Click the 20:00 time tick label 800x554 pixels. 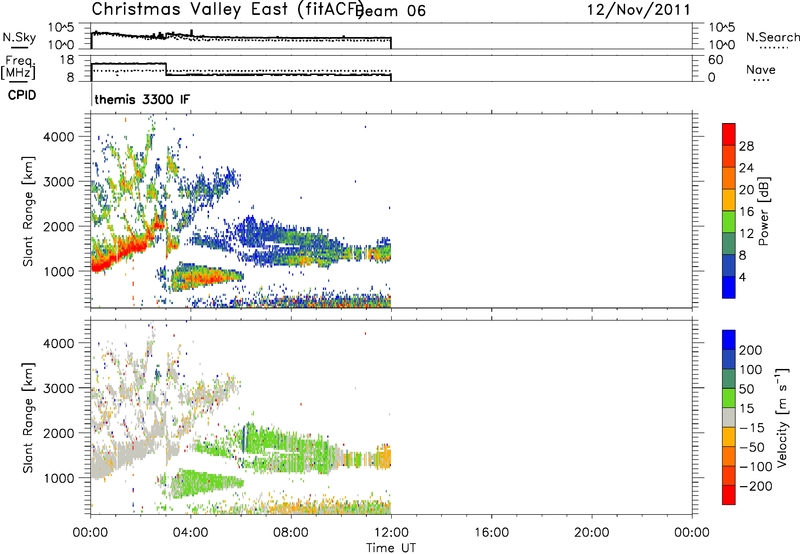591,533
